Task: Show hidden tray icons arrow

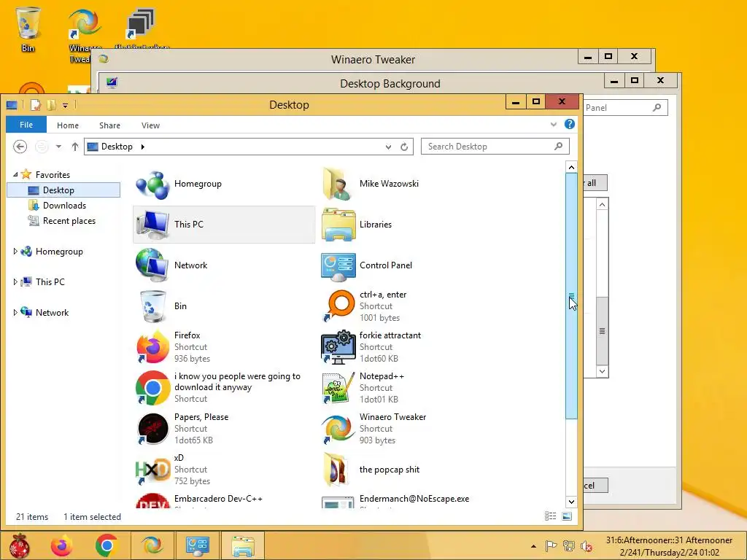Action: pyautogui.click(x=533, y=546)
